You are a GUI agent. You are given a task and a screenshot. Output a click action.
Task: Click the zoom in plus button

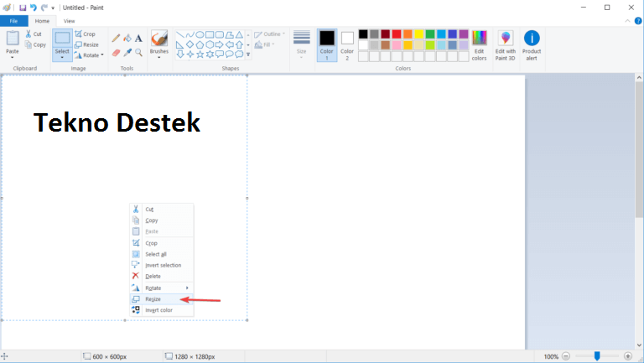coord(628,356)
